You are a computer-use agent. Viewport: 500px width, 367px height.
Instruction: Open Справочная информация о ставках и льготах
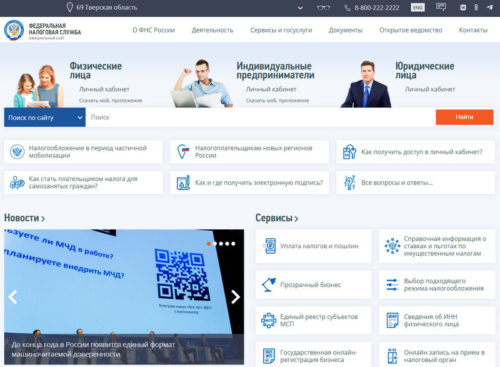point(445,246)
